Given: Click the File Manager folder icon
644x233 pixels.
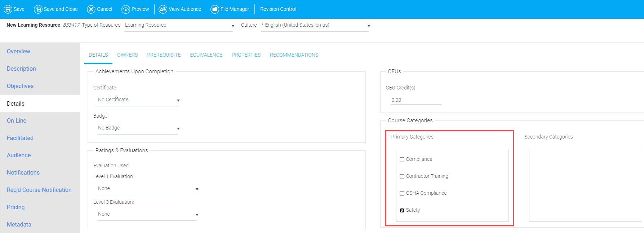Looking at the screenshot, I should 215,9.
